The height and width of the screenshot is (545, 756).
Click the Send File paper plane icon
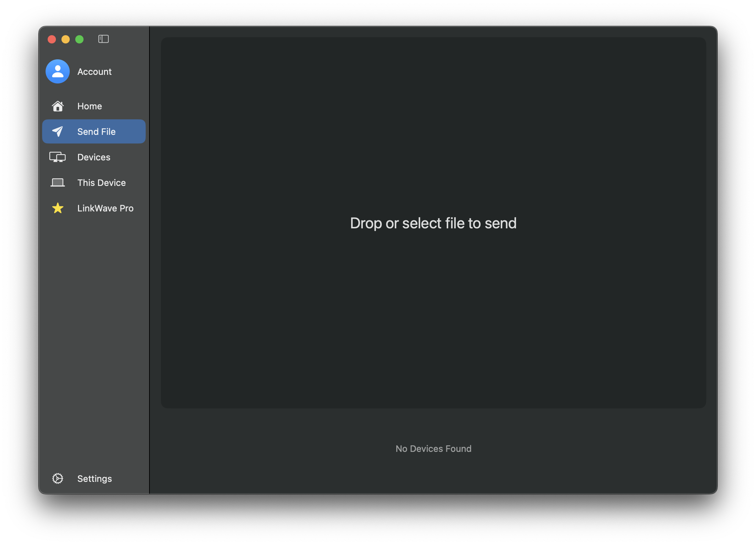point(58,131)
